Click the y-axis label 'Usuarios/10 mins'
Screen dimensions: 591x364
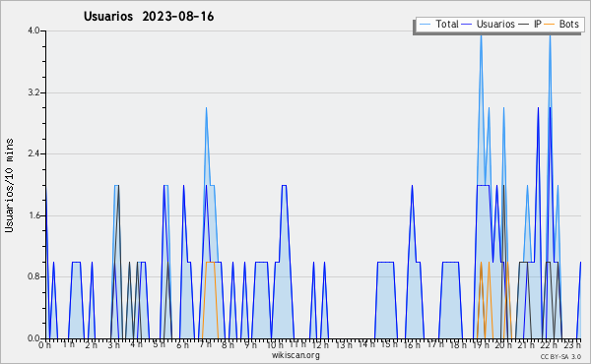tap(9, 186)
